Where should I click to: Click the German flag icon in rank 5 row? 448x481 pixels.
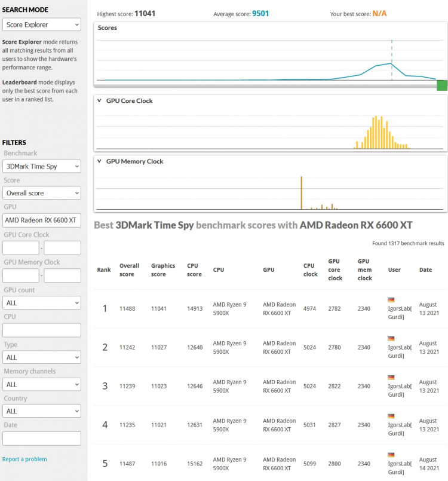(x=391, y=455)
